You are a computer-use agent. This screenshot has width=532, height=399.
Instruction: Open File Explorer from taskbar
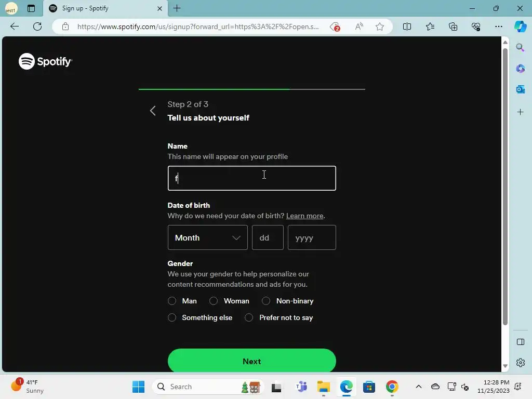click(x=323, y=387)
